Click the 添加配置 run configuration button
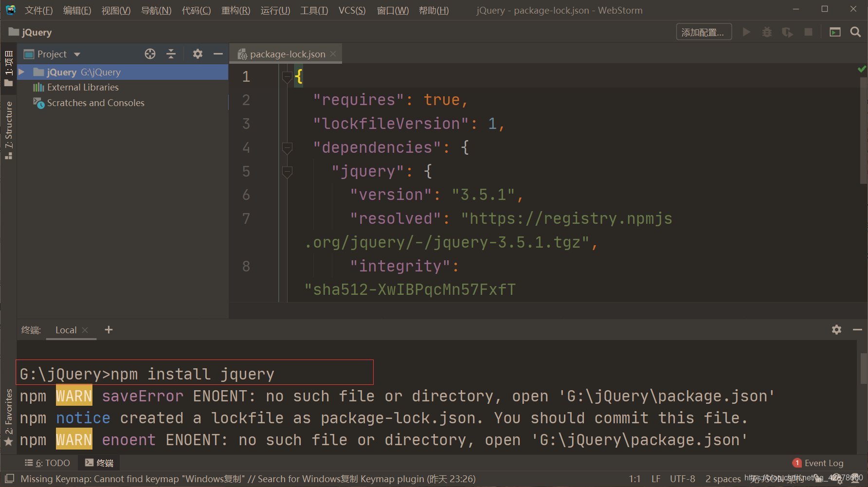This screenshot has height=487, width=868. tap(704, 32)
